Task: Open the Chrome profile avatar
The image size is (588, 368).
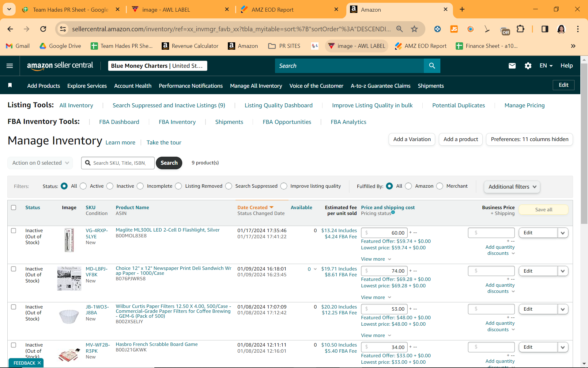Action: (561, 29)
